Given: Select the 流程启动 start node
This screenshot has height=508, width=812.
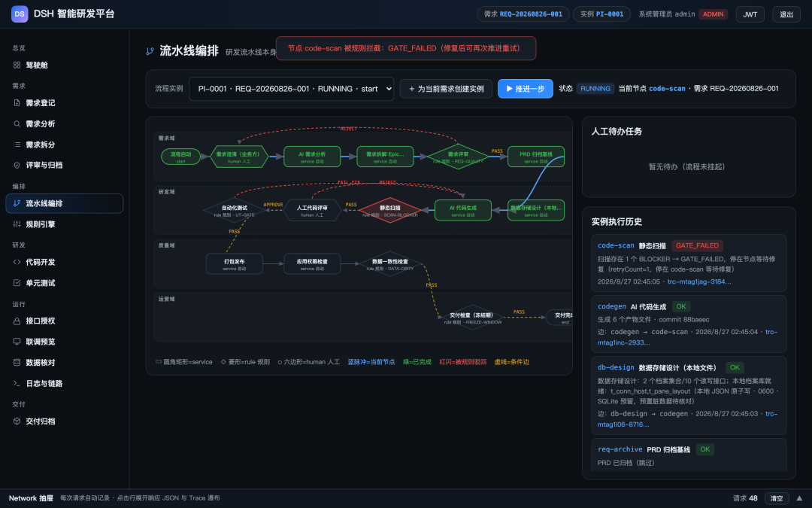Looking at the screenshot, I should pyautogui.click(x=180, y=157).
